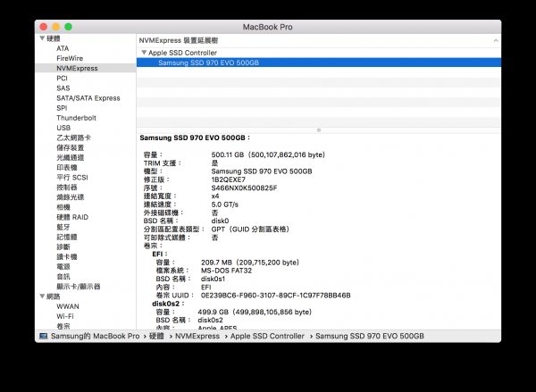Viewport: 536px width, 392px height.
Task: Click the 機型 value Samsung SSD 970 EVO 500GB
Action: tap(262, 171)
